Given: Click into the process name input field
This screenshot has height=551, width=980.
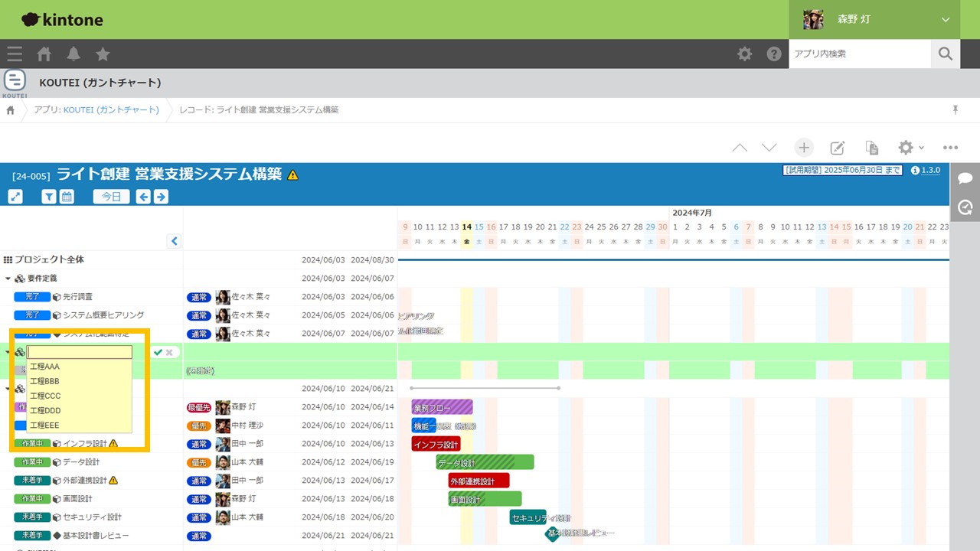Looking at the screenshot, I should (x=80, y=352).
